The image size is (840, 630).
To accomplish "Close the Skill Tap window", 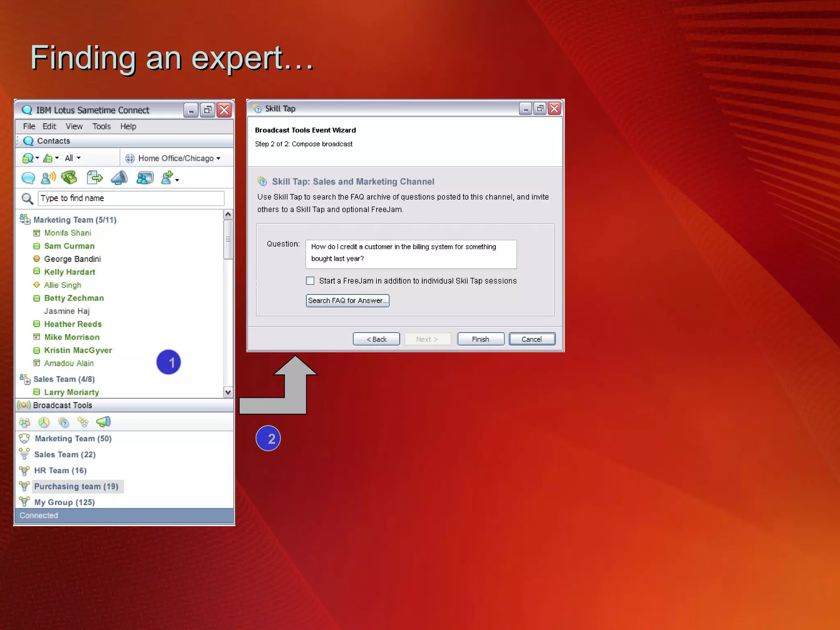I will coord(554,108).
